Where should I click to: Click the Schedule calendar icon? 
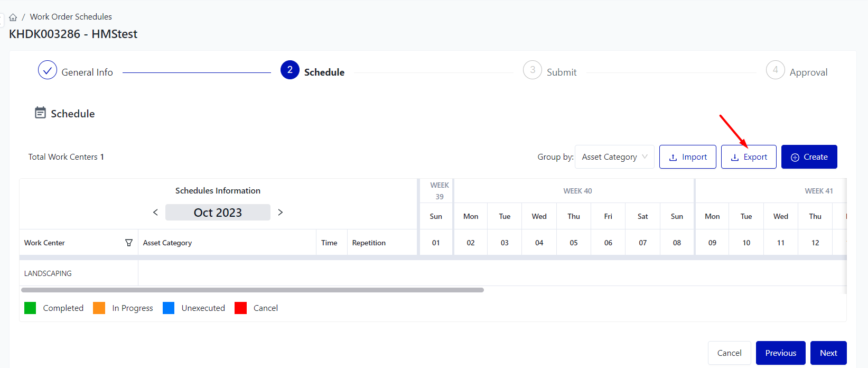coord(40,113)
